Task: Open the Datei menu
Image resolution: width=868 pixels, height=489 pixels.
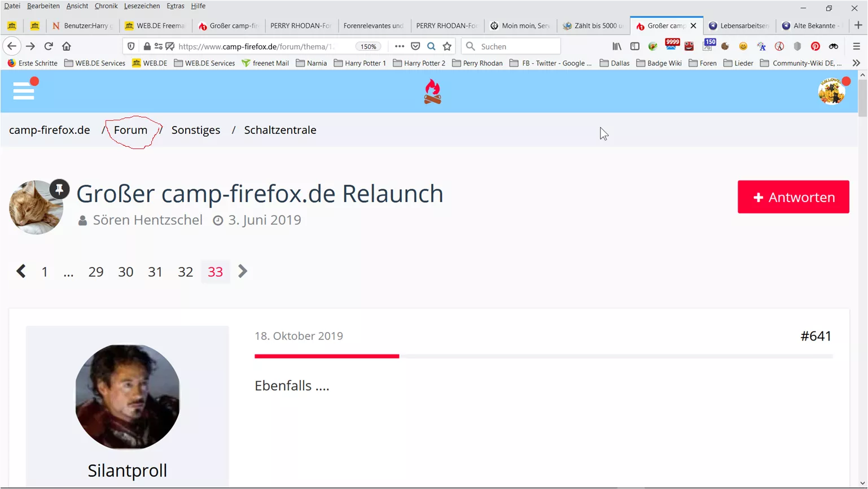Action: (12, 6)
